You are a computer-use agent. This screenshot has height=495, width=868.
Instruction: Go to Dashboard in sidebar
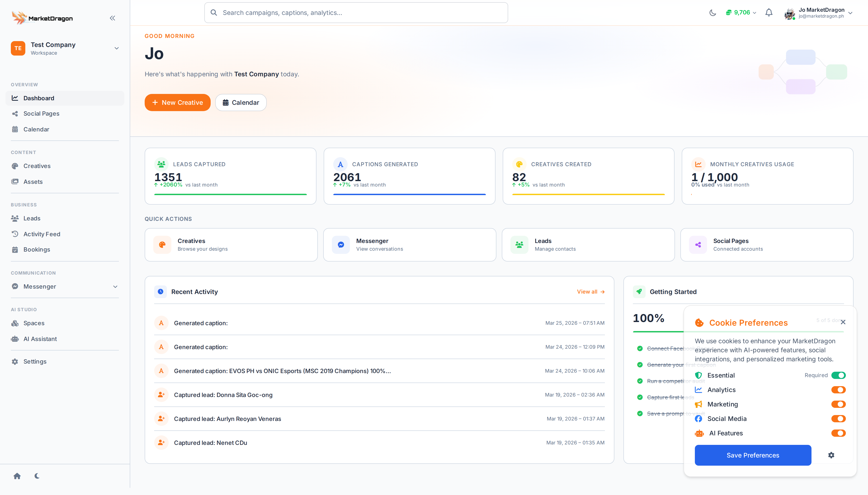pyautogui.click(x=65, y=98)
